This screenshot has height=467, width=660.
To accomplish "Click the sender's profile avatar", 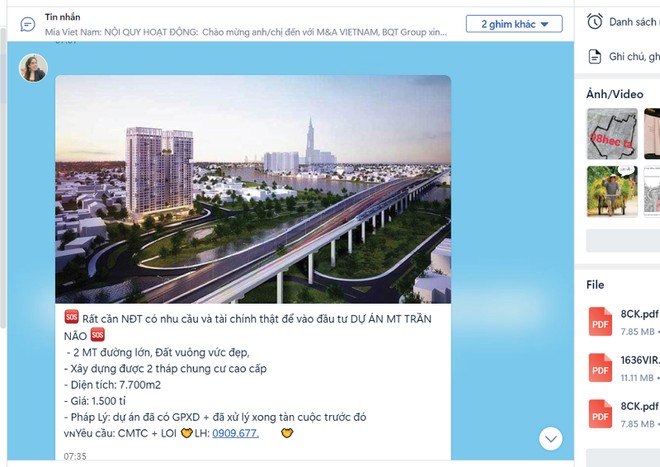I will click(x=33, y=68).
